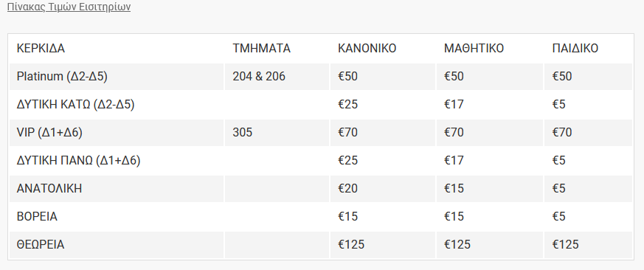
Task: Select ΔΥΤΙΚΗ ΠΑΝΩ (Δ1+Δ6) row label
Action: tap(78, 160)
